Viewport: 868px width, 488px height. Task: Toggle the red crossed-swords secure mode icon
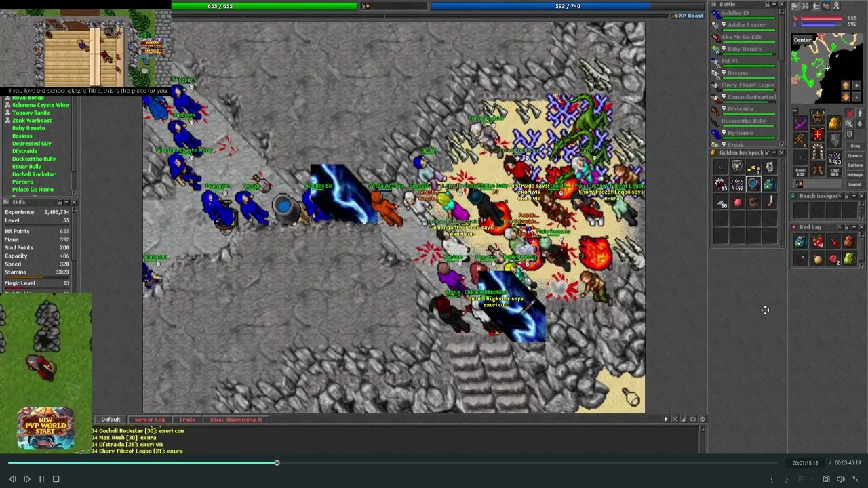coord(850,113)
